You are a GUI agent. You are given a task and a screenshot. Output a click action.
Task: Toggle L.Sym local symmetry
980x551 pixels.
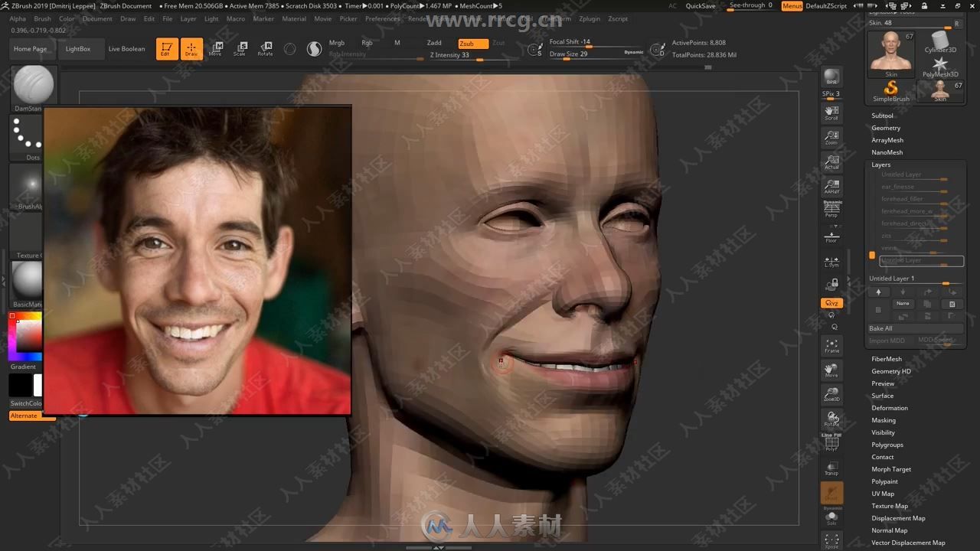click(831, 262)
